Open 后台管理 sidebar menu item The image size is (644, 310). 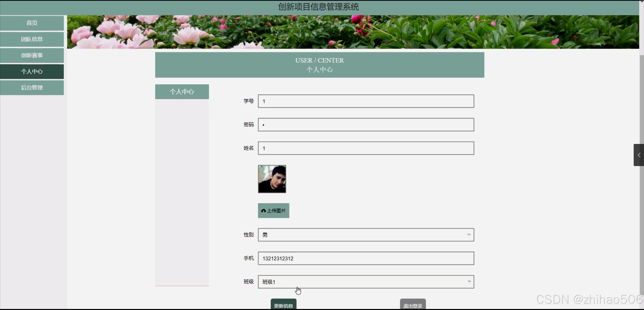click(32, 88)
